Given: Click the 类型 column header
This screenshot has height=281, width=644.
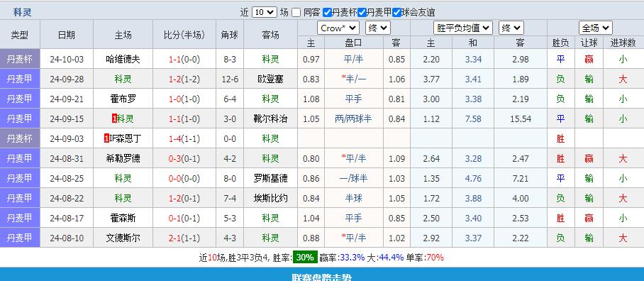Looking at the screenshot, I should [x=20, y=35].
